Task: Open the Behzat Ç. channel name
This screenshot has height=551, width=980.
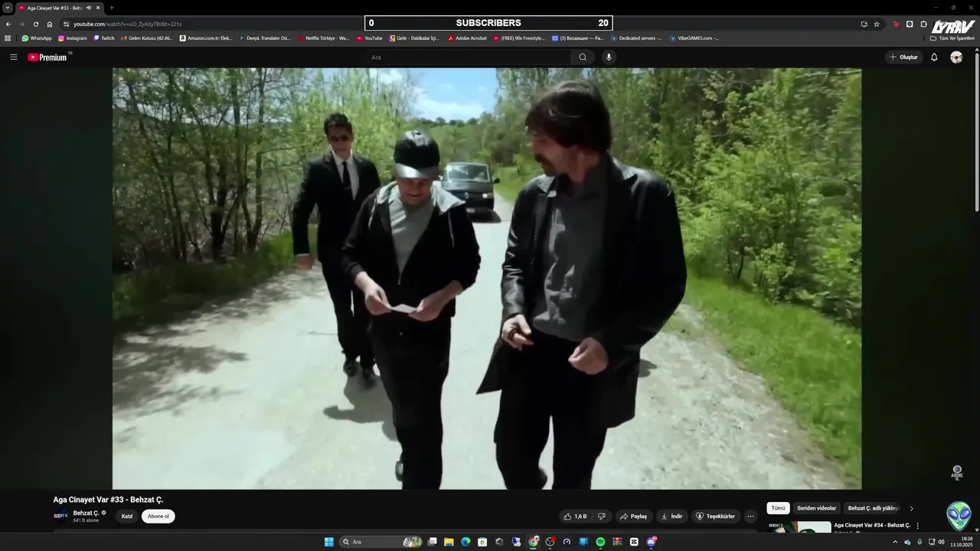Action: (x=86, y=513)
